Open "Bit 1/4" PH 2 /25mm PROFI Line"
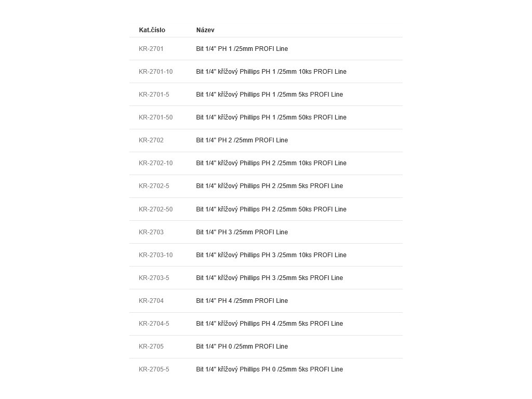This screenshot has width=532, height=399. [x=242, y=140]
